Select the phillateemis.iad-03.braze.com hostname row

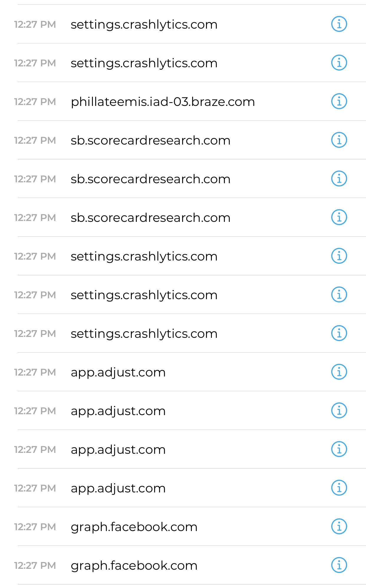(163, 102)
